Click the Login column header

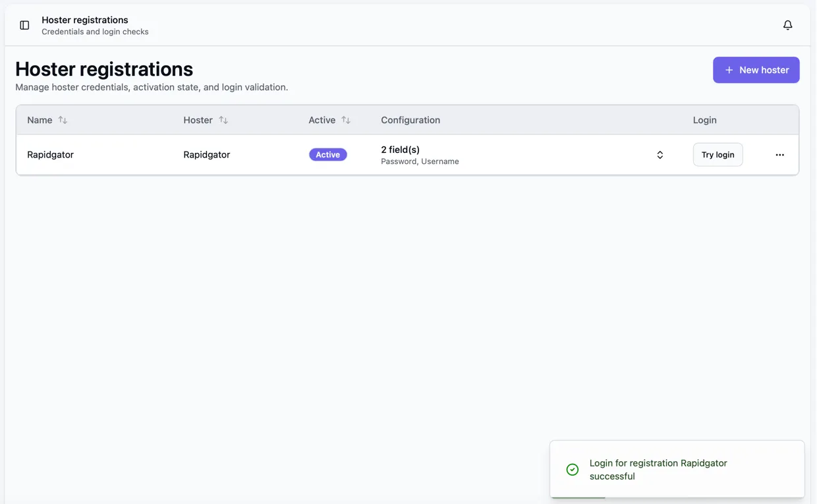[x=704, y=120]
